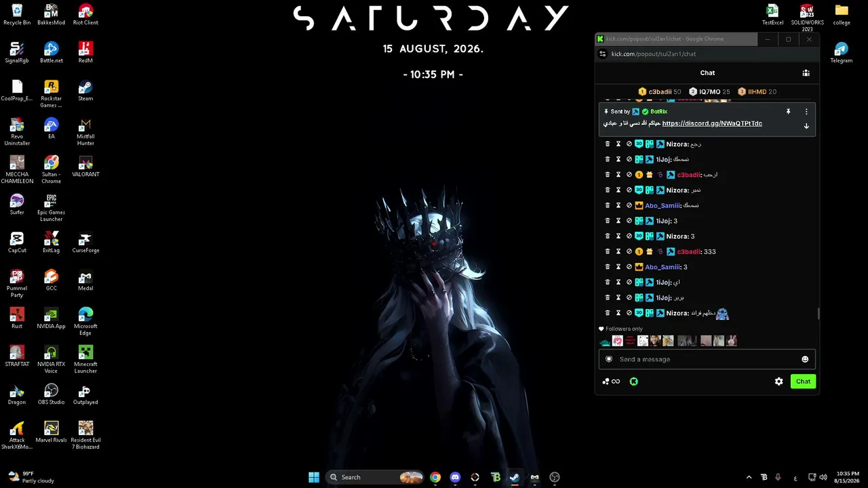Delete c3badii's '333' message
This screenshot has height=488, width=868.
[x=608, y=251]
